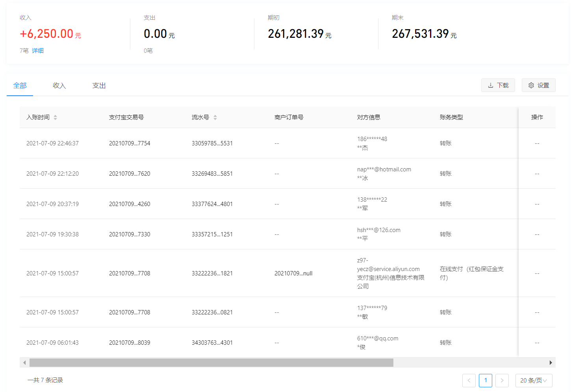Click merchant order number 20210709...null

coord(293,273)
